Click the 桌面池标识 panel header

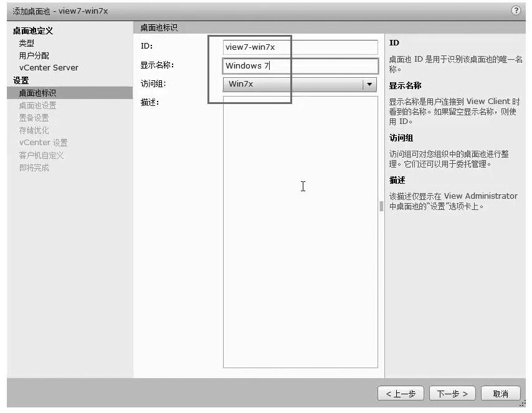159,27
